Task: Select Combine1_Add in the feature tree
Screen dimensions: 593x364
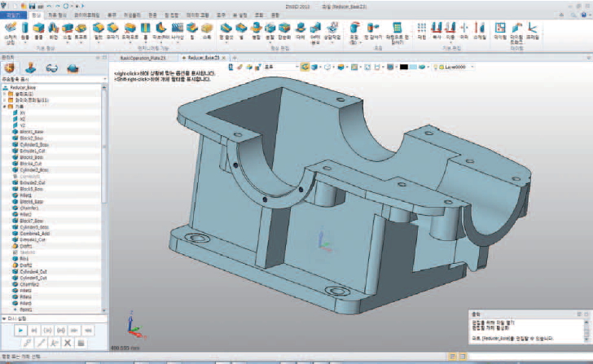Action: click(34, 234)
